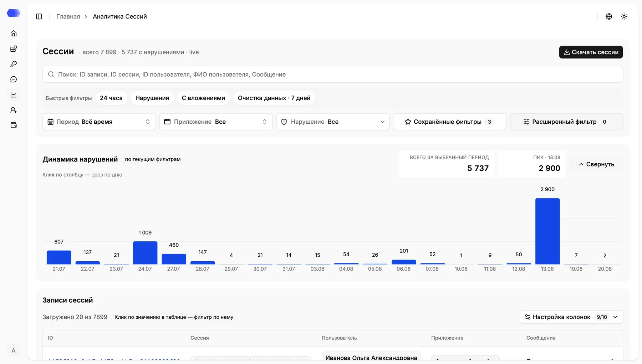Open the Приложение dropdown
642x364 pixels.
click(216, 122)
